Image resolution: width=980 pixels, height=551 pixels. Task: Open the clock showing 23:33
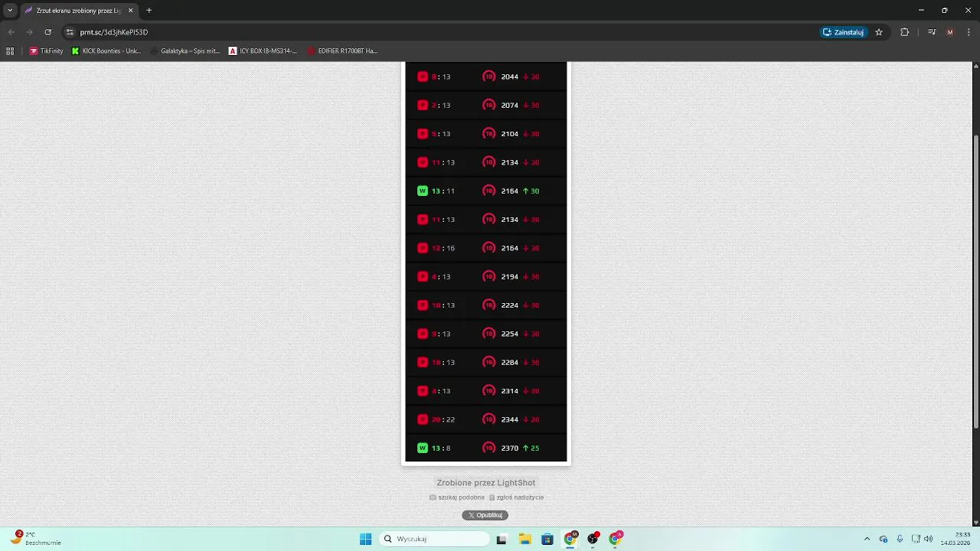click(x=955, y=539)
